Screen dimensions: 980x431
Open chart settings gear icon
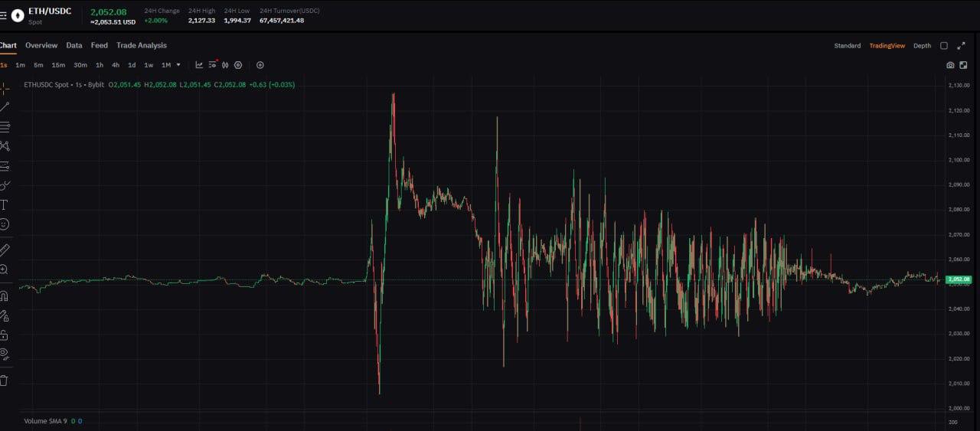coord(238,65)
